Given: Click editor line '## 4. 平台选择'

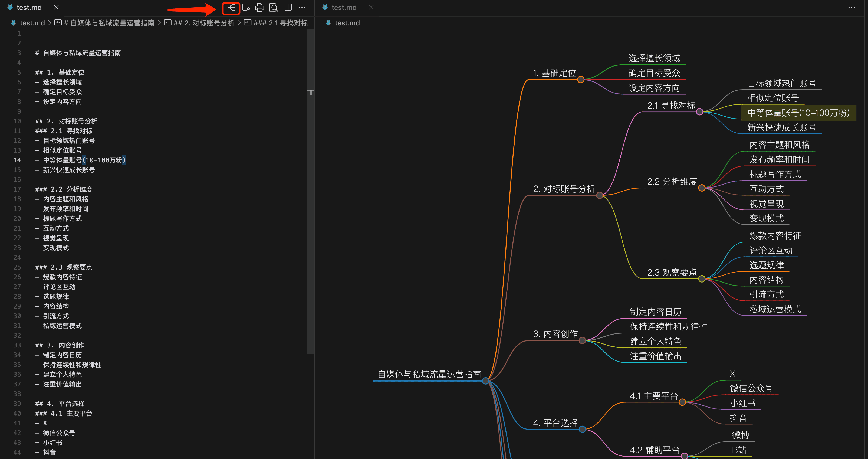Looking at the screenshot, I should [60, 404].
